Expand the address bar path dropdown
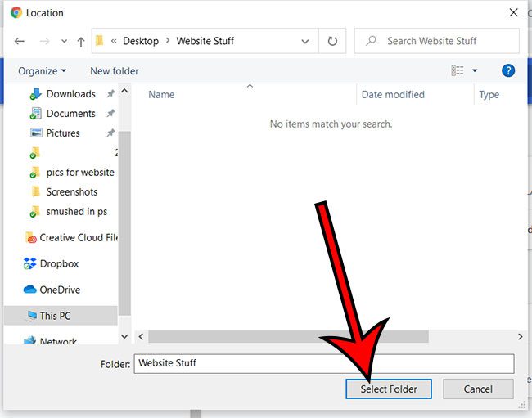The image size is (532, 418). click(x=305, y=41)
